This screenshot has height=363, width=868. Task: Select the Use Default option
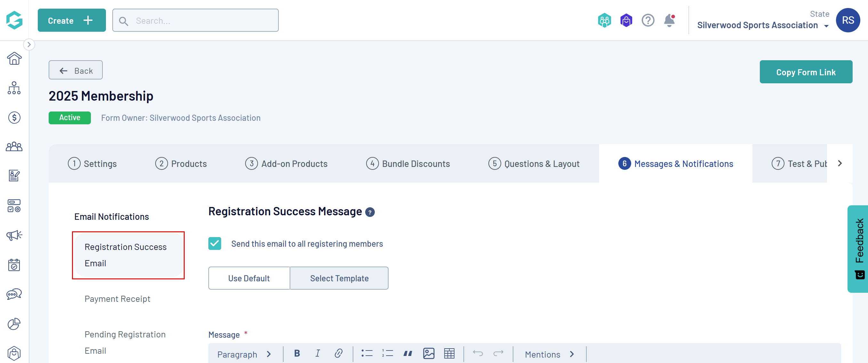tap(249, 278)
